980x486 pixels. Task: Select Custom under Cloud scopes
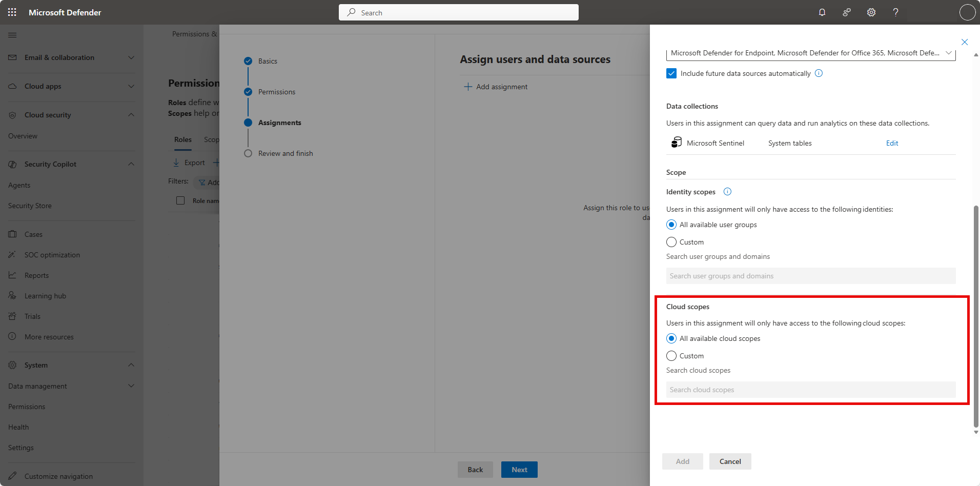tap(671, 356)
